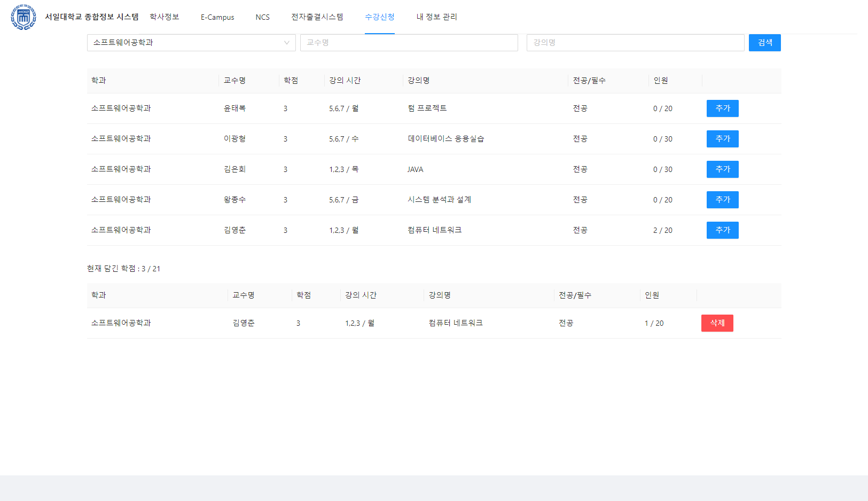Image resolution: width=868 pixels, height=501 pixels.
Task: Add the 시스템 분석과 설계 course
Action: pyautogui.click(x=722, y=199)
